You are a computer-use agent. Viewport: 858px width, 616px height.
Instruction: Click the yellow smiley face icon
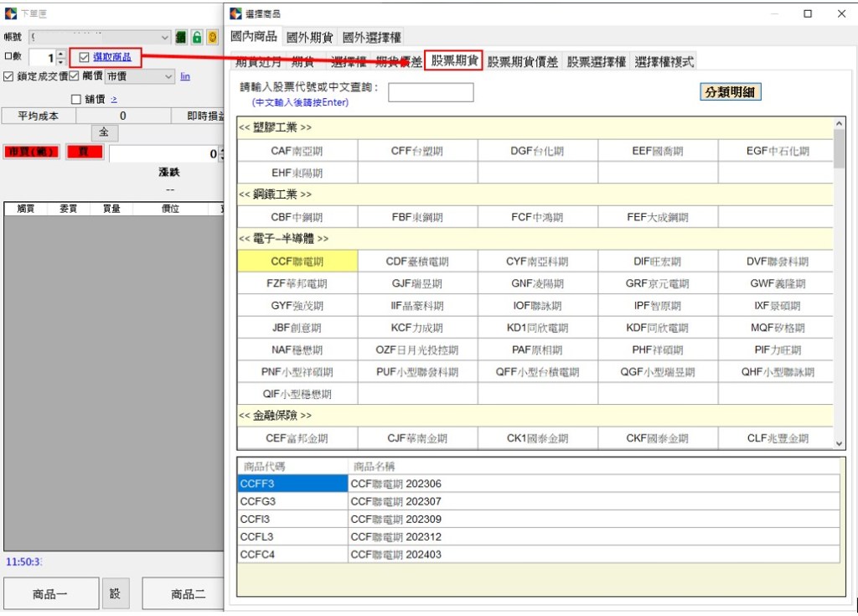coord(213,37)
